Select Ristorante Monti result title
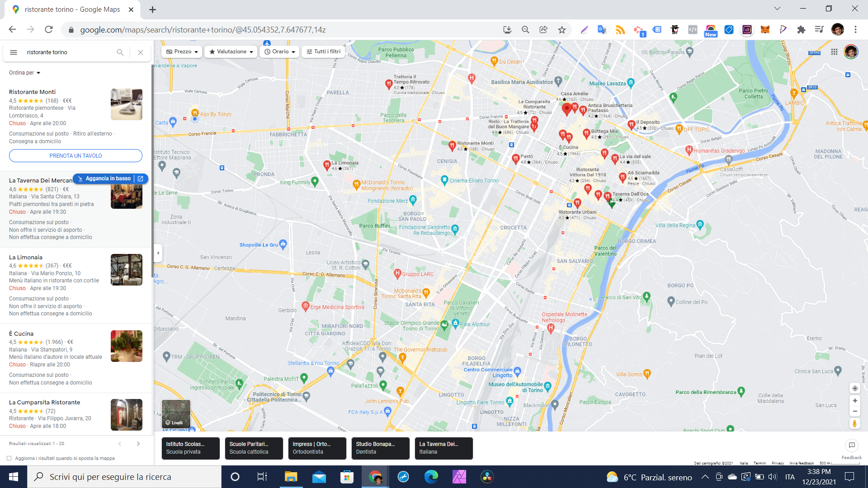Viewport: 868px width, 488px height. 32,92
